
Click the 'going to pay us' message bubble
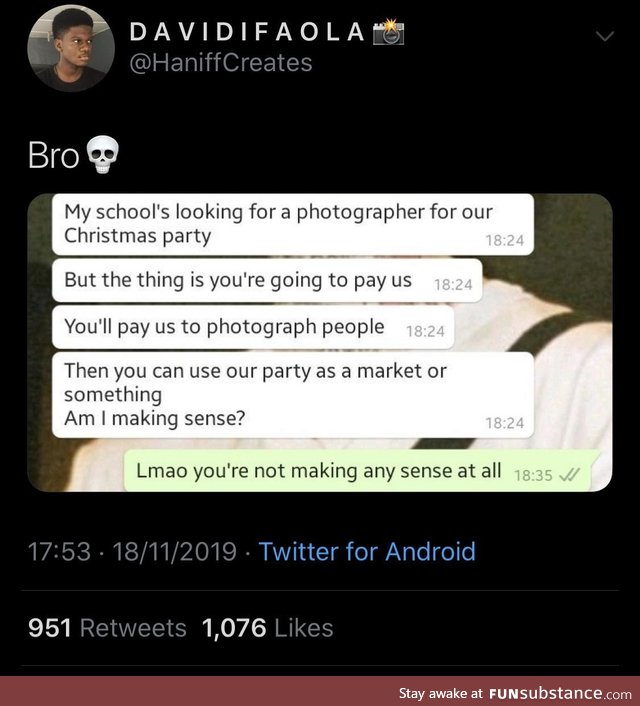point(267,281)
